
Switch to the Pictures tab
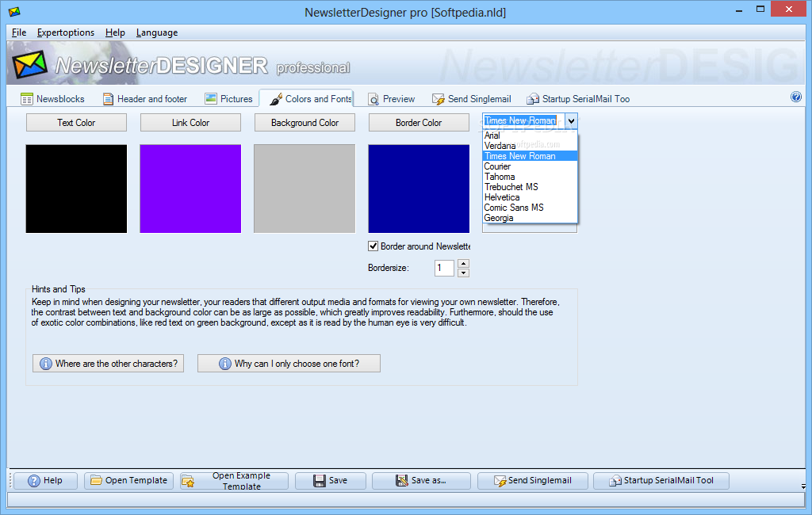point(229,99)
